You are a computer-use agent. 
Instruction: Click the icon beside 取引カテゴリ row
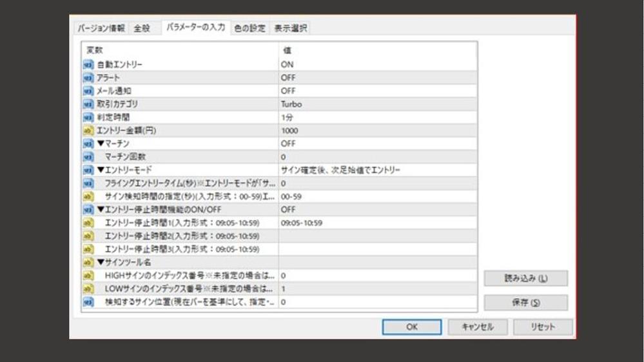[88, 104]
